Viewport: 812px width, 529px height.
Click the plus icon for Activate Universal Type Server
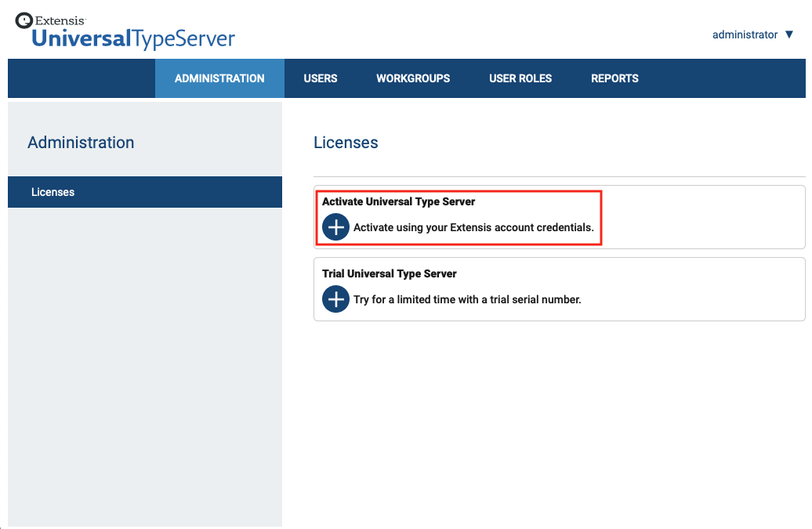[x=335, y=226]
